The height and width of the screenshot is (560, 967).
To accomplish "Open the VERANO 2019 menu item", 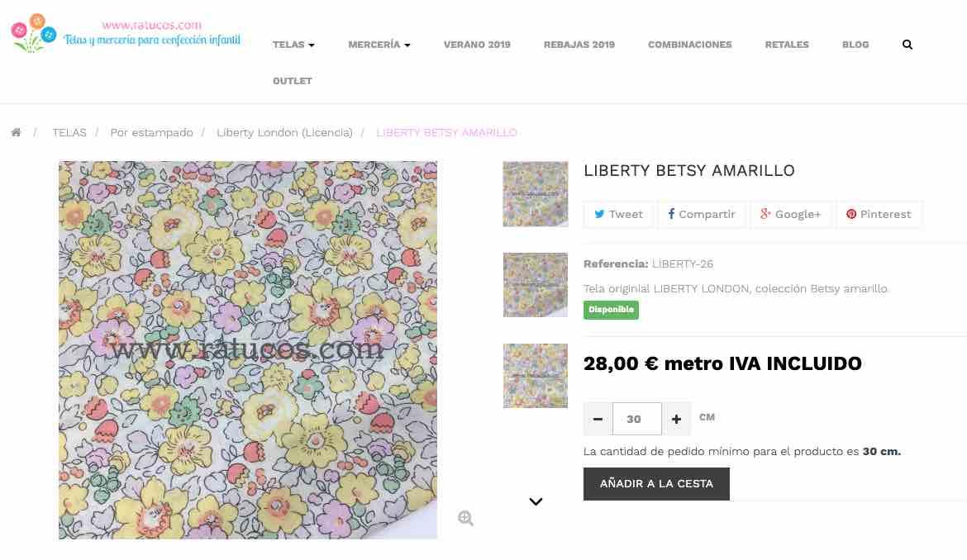I will click(477, 45).
